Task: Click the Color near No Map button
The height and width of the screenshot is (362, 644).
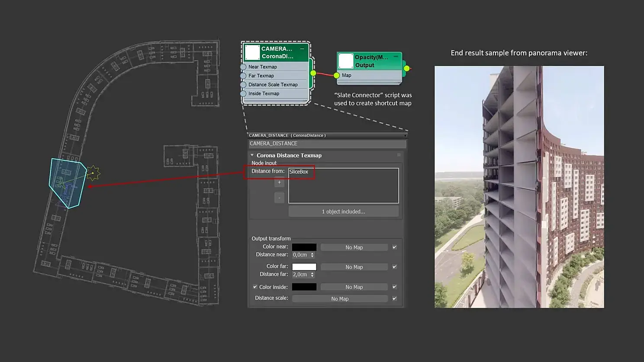Action: [x=354, y=247]
